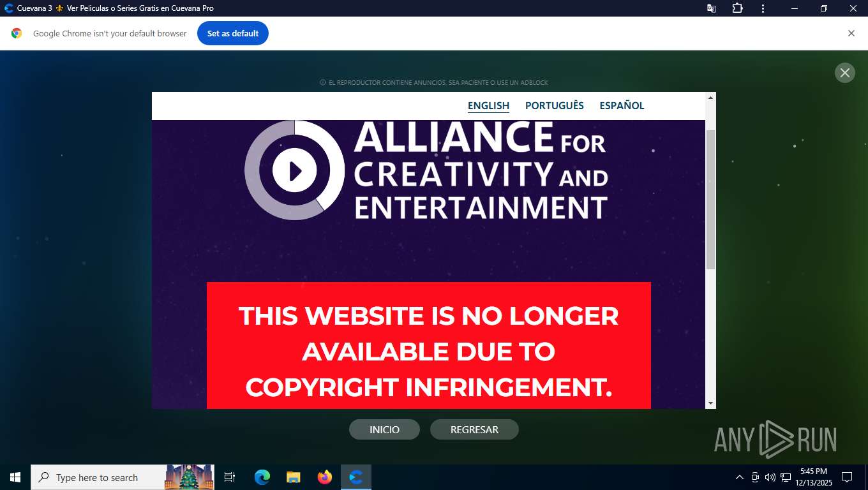Click the holiday search highlight image

[x=190, y=477]
